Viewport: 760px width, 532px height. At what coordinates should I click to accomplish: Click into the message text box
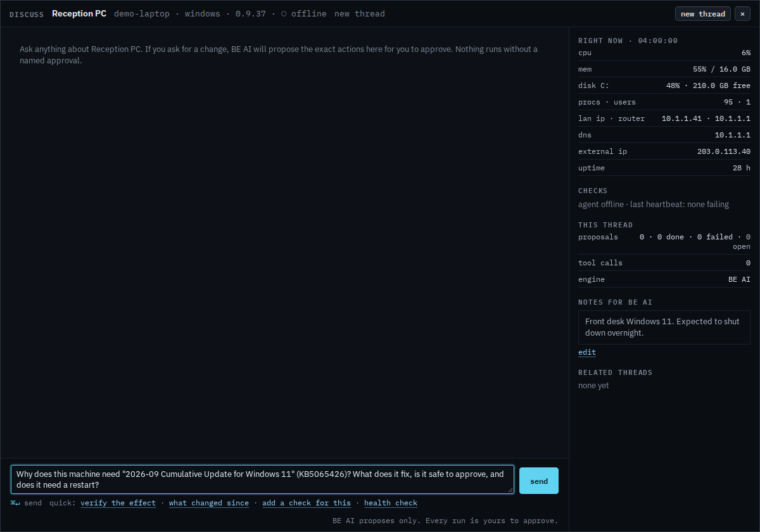tap(262, 479)
